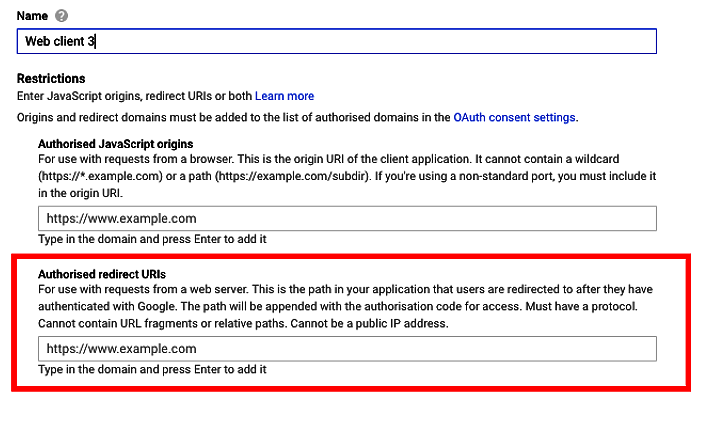
Task: Click the help icon next to Name
Action: (61, 16)
